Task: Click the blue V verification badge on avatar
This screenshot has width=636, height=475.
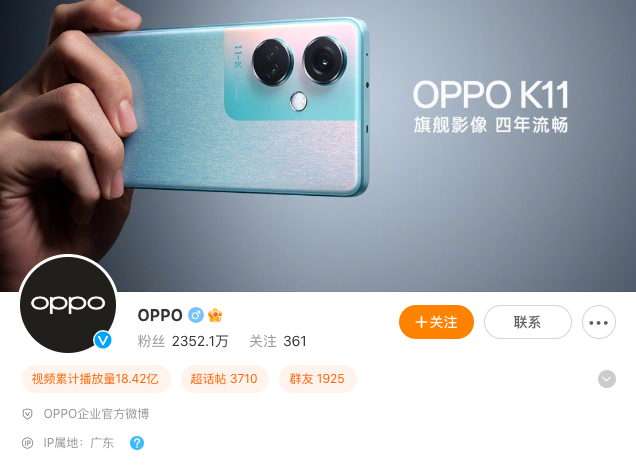Action: [103, 340]
